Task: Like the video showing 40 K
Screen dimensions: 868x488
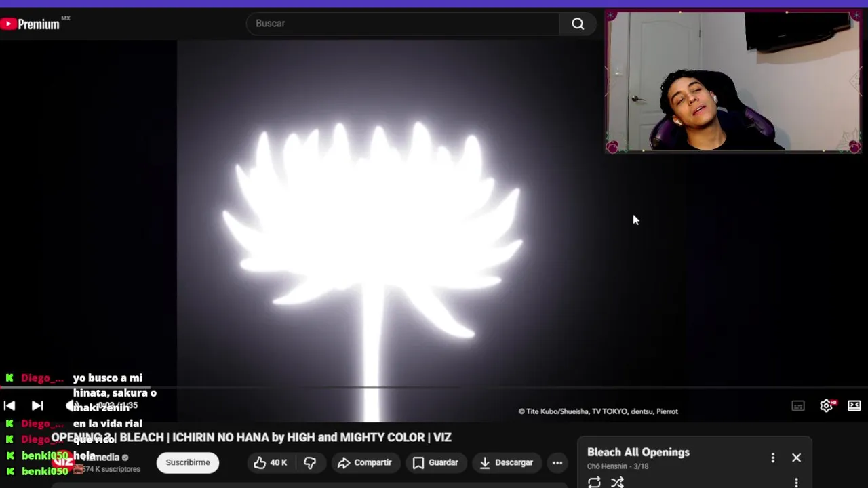Action: (270, 462)
